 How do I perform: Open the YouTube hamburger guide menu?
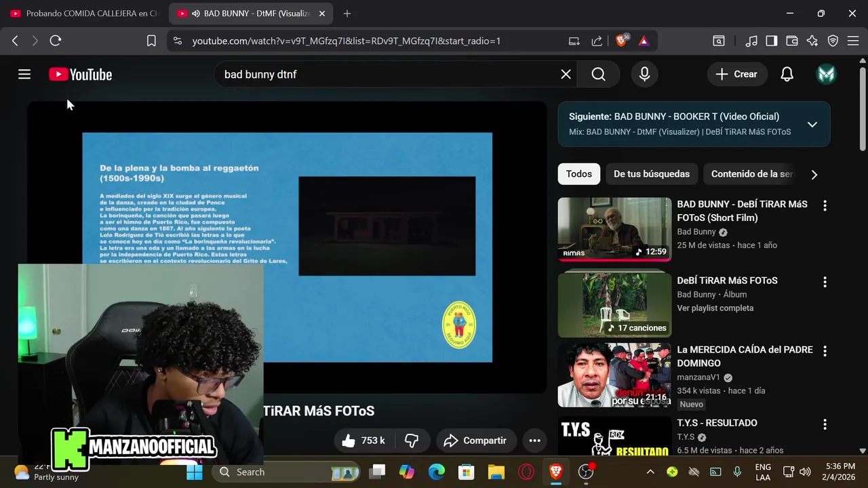(x=24, y=75)
